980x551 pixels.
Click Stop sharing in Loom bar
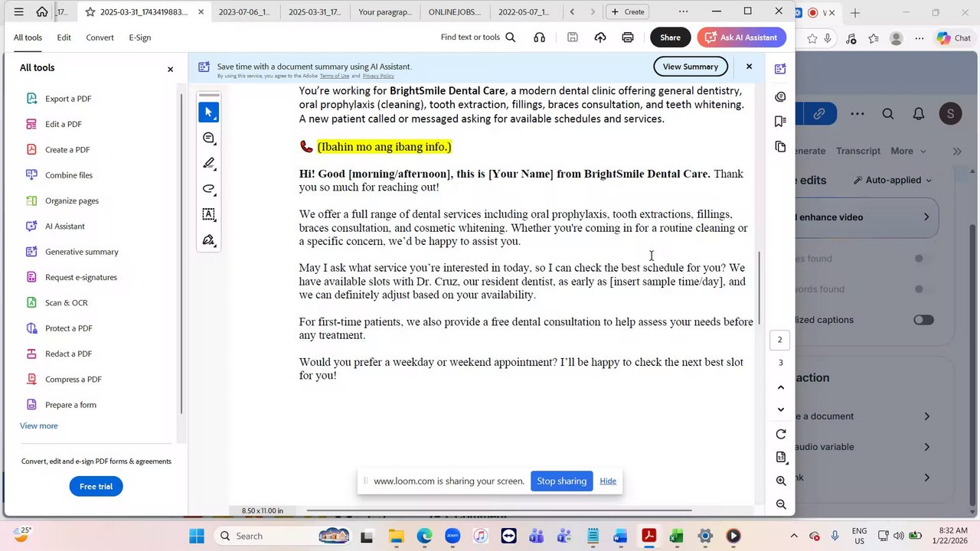pyautogui.click(x=561, y=481)
